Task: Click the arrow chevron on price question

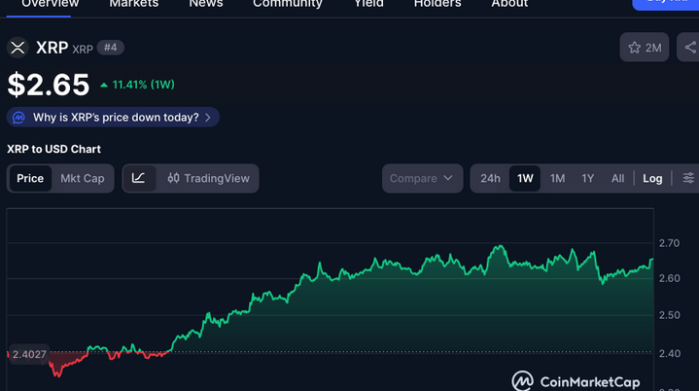Action: point(208,117)
